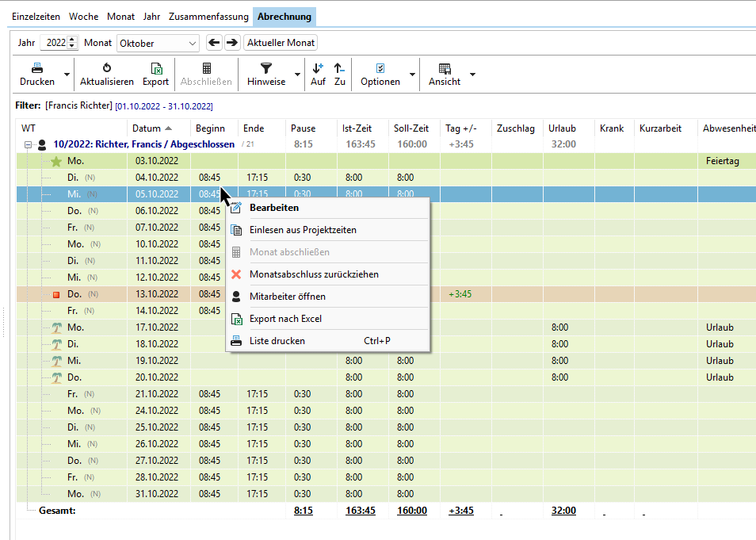Screen dimensions: 756x540
Task: Go to previous month arrow
Action: tap(213, 43)
